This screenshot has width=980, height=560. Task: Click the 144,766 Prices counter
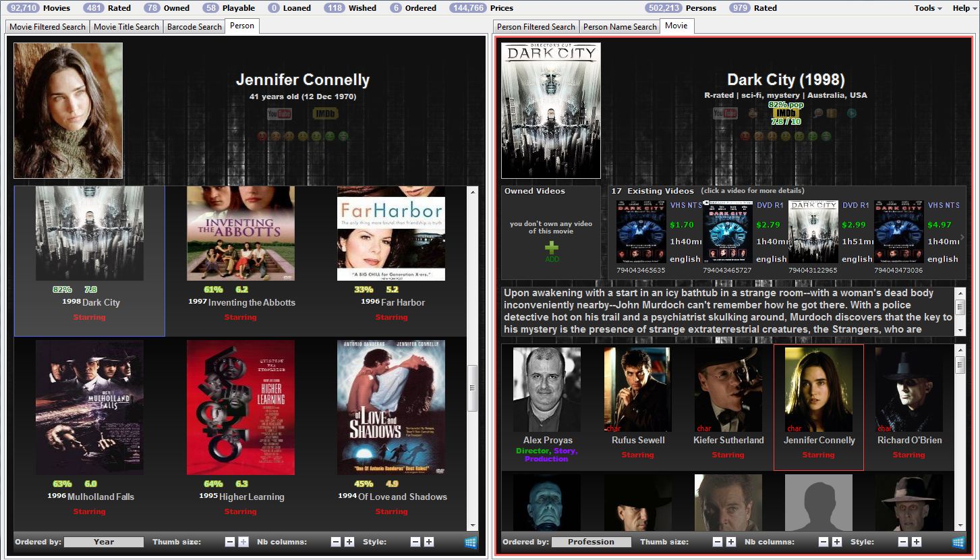(482, 8)
